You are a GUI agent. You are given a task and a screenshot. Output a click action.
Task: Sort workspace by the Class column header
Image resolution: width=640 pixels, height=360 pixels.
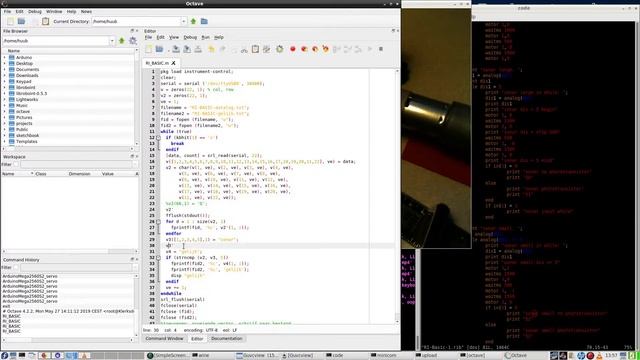point(41,174)
